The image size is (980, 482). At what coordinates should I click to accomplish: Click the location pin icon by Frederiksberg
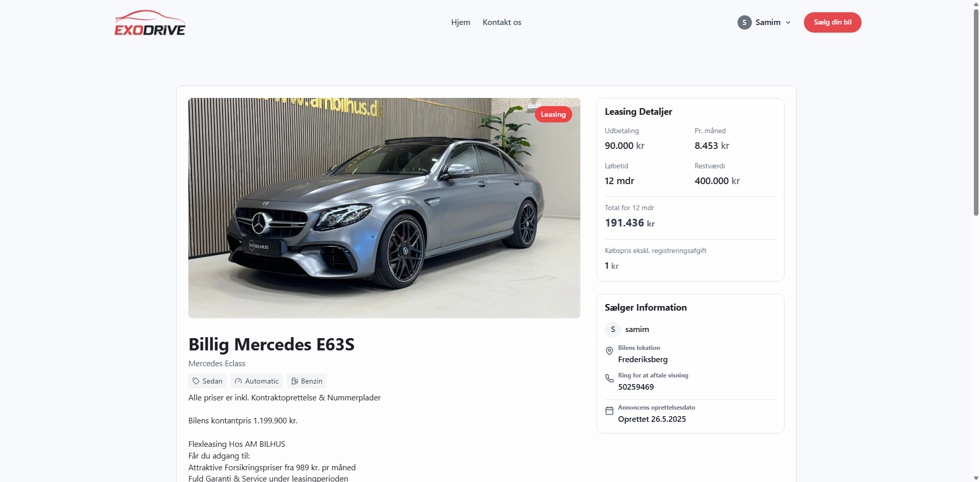(609, 351)
